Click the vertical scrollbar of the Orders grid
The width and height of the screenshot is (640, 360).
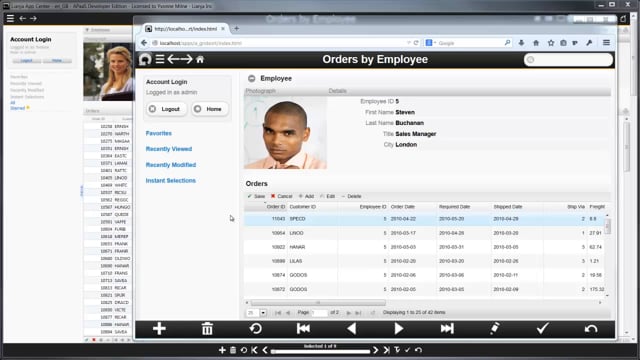(x=607, y=226)
